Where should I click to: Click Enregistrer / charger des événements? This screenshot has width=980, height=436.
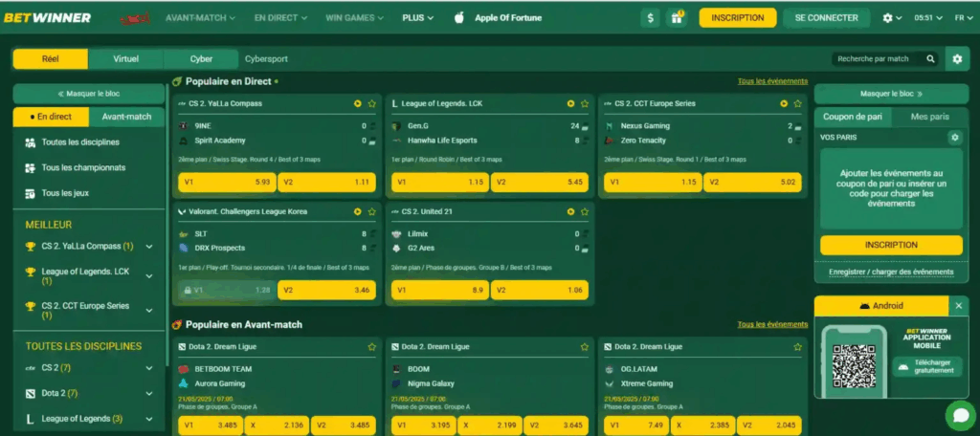891,272
